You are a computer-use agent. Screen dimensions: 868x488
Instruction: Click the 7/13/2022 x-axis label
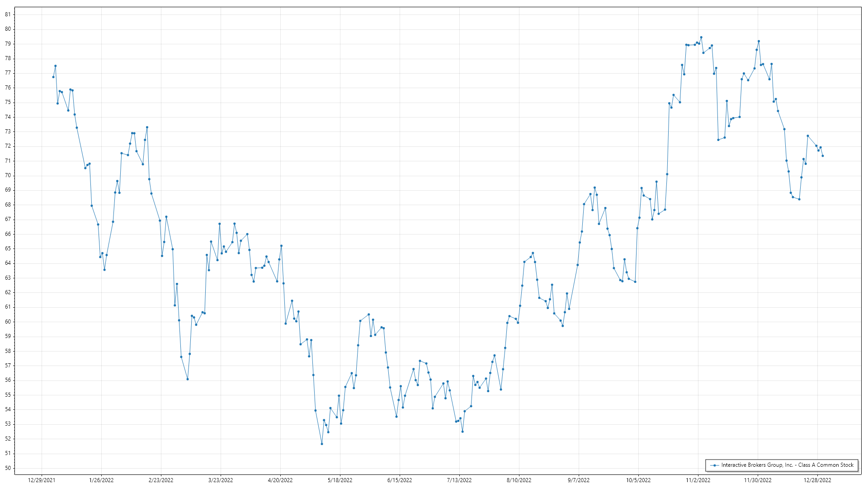(459, 480)
